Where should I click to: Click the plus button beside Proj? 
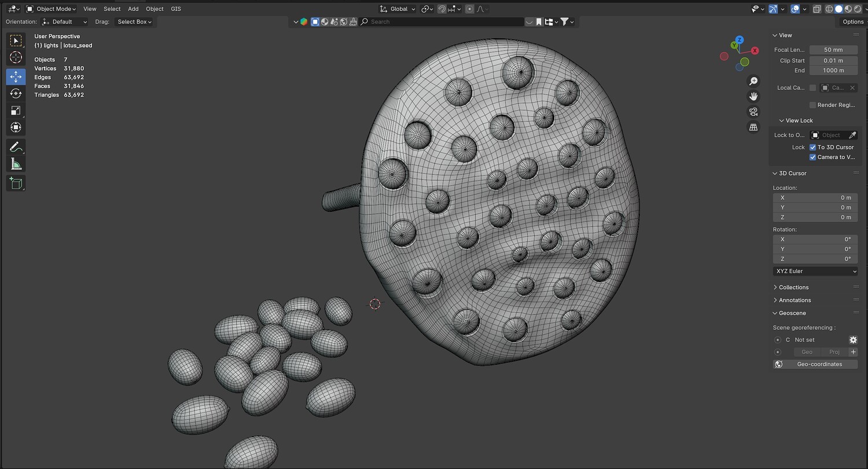(853, 352)
